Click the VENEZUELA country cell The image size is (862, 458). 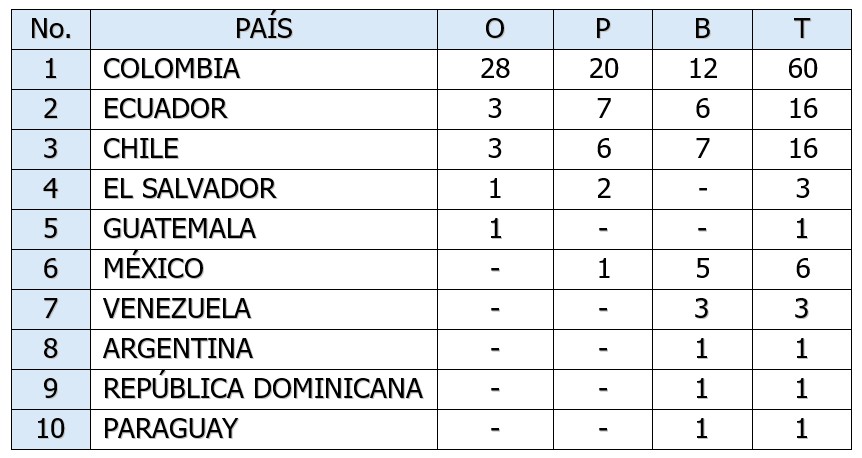(177, 309)
